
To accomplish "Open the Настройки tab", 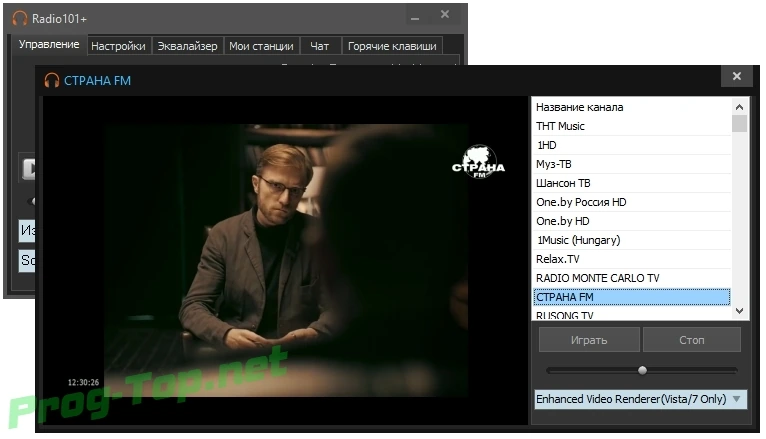I will point(118,46).
